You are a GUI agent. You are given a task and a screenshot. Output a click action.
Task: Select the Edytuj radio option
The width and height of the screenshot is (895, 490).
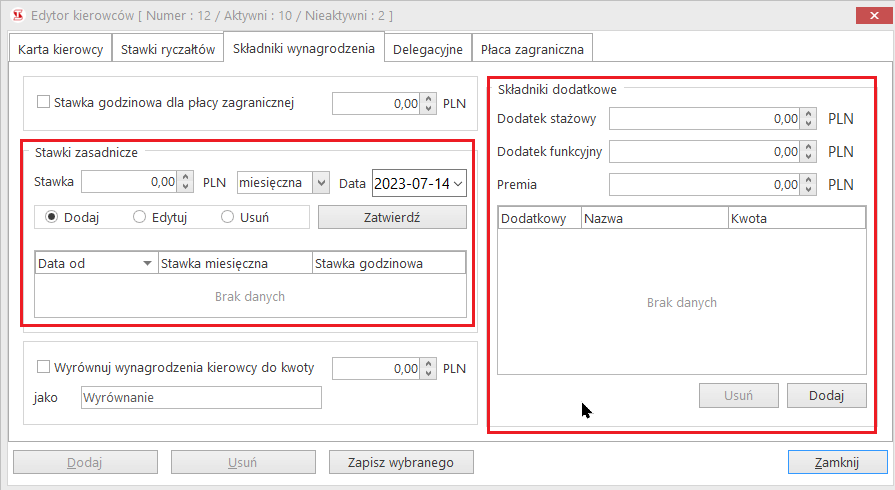pos(139,217)
